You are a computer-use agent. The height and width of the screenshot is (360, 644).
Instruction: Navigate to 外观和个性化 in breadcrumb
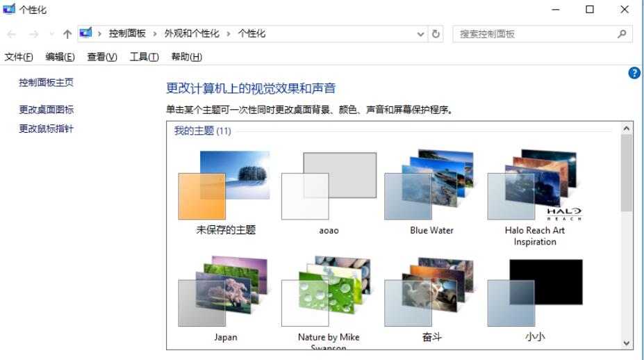[192, 33]
